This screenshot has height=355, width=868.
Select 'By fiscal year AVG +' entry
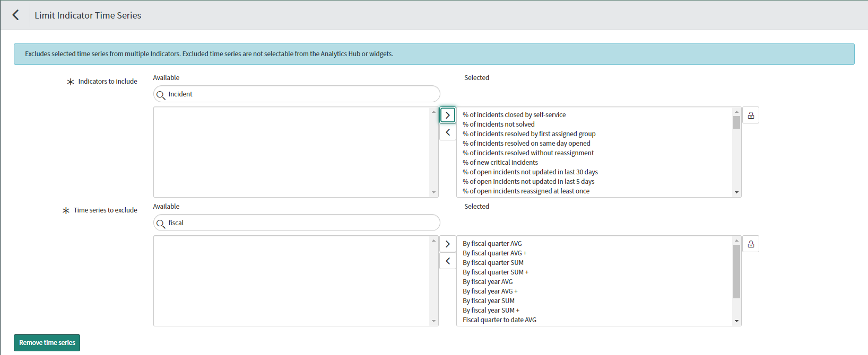(490, 291)
